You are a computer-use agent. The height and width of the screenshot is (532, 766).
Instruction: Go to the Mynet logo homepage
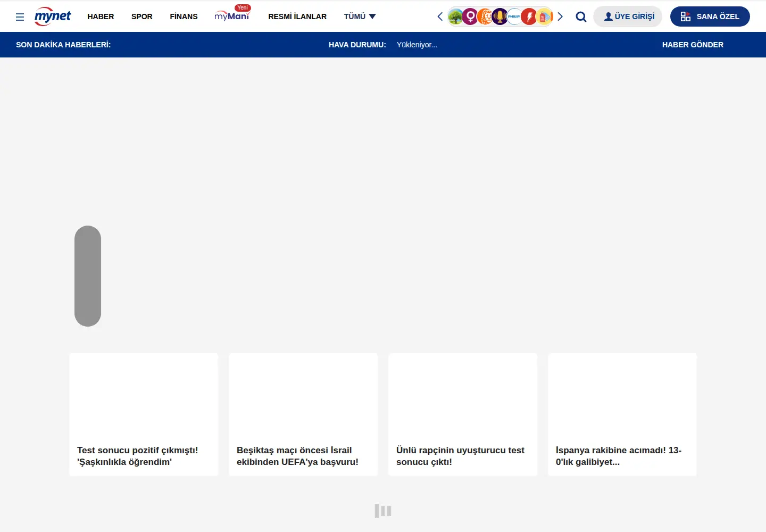click(53, 16)
